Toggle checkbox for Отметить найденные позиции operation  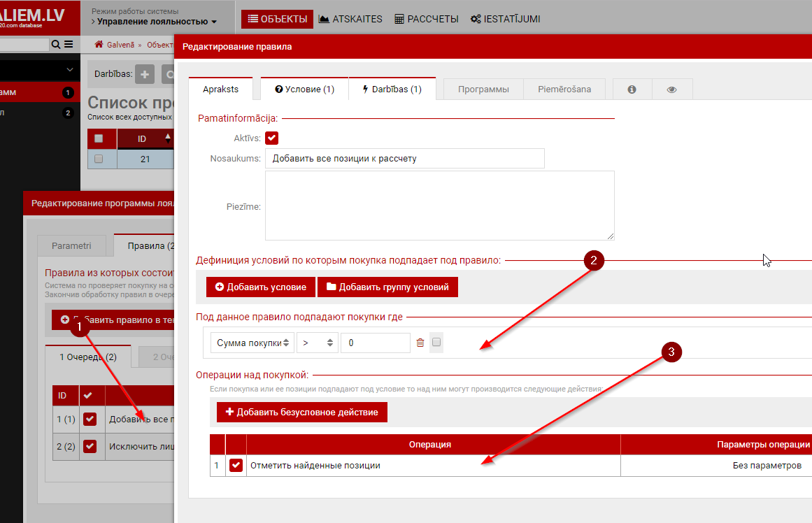tap(236, 466)
